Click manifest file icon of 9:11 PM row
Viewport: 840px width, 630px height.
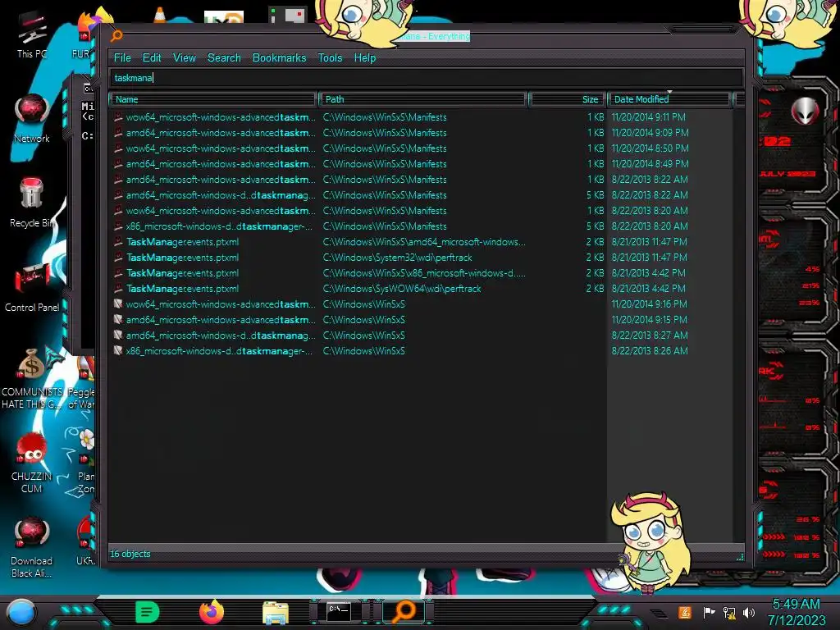(118, 116)
